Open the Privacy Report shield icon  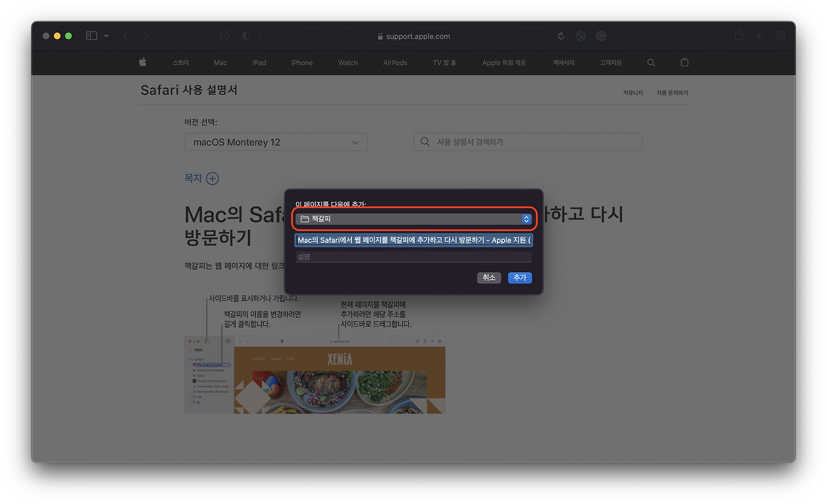click(x=246, y=36)
